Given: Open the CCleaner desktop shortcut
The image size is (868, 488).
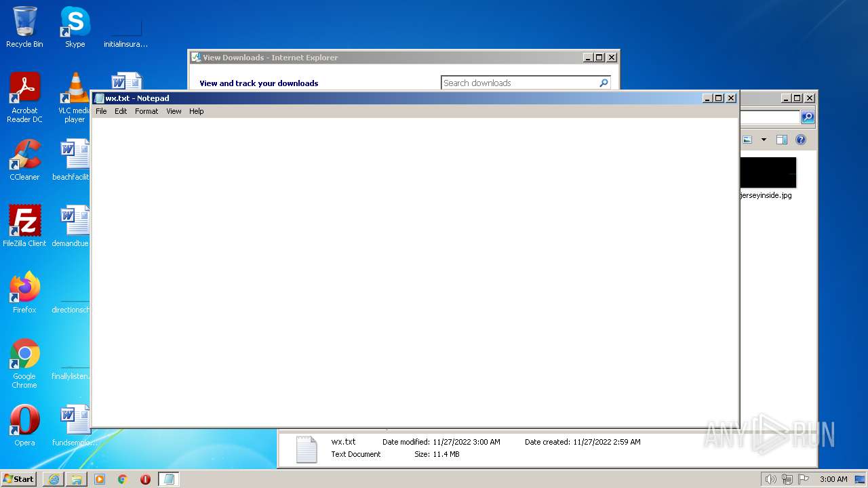Looking at the screenshot, I should click(x=24, y=159).
